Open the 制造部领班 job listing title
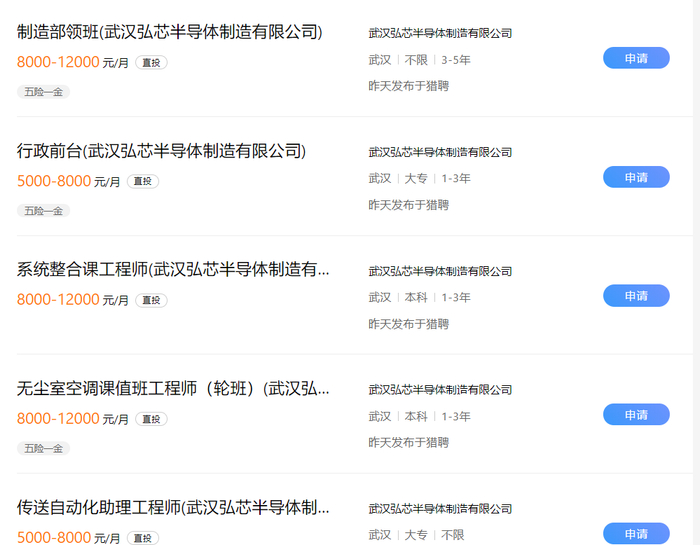Screen dimensions: 700x545 (x=170, y=32)
